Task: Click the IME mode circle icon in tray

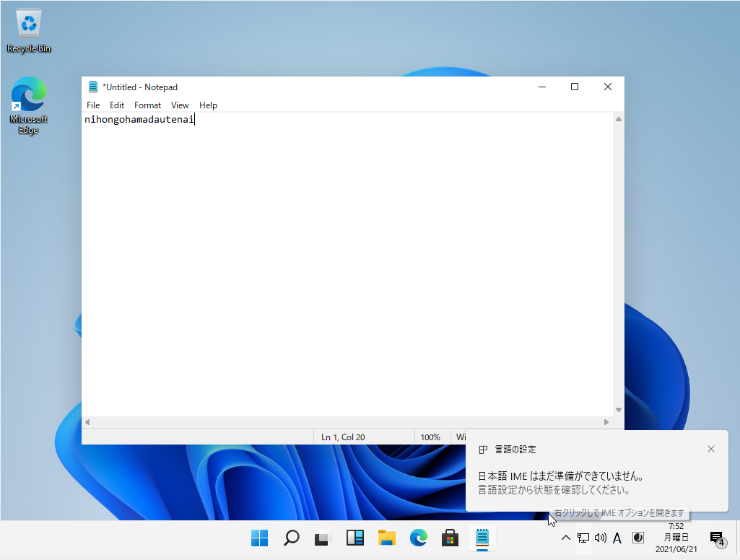Action: pos(638,538)
